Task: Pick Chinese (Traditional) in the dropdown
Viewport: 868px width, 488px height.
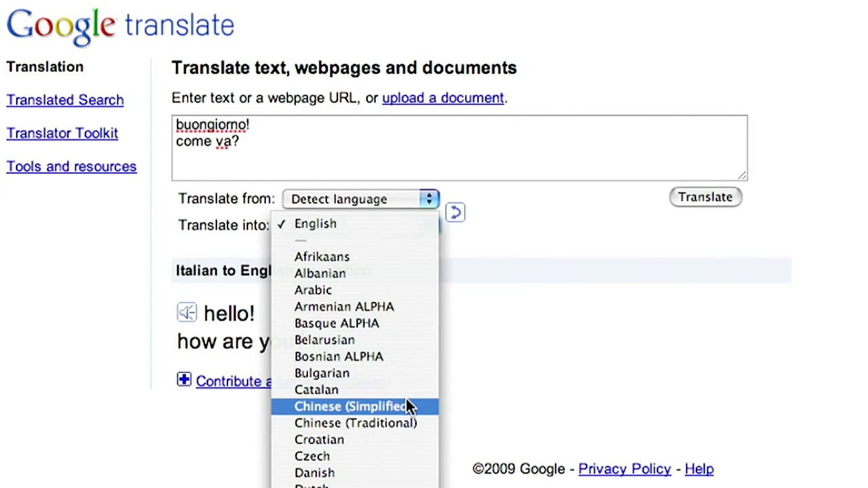Action: 355,423
